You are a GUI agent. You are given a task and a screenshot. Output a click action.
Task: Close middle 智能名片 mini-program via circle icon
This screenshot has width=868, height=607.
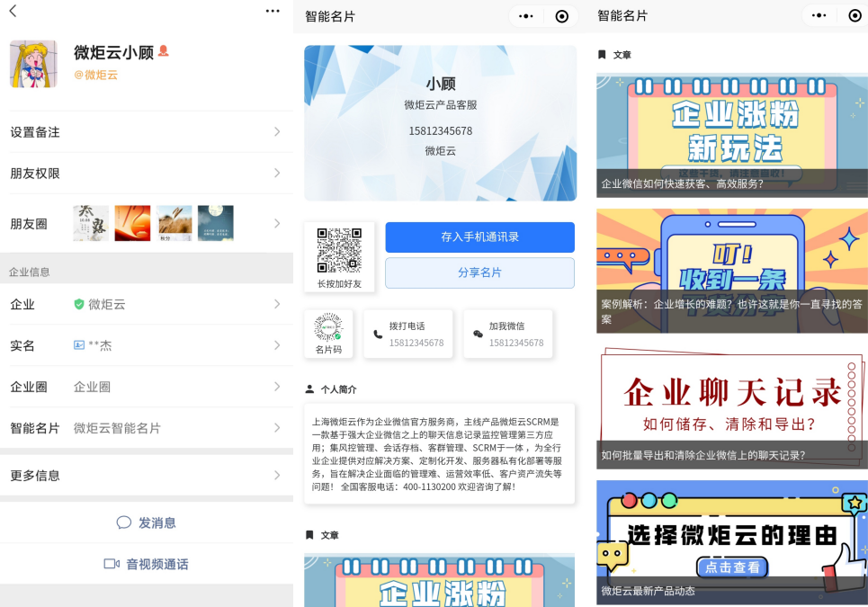tap(562, 16)
